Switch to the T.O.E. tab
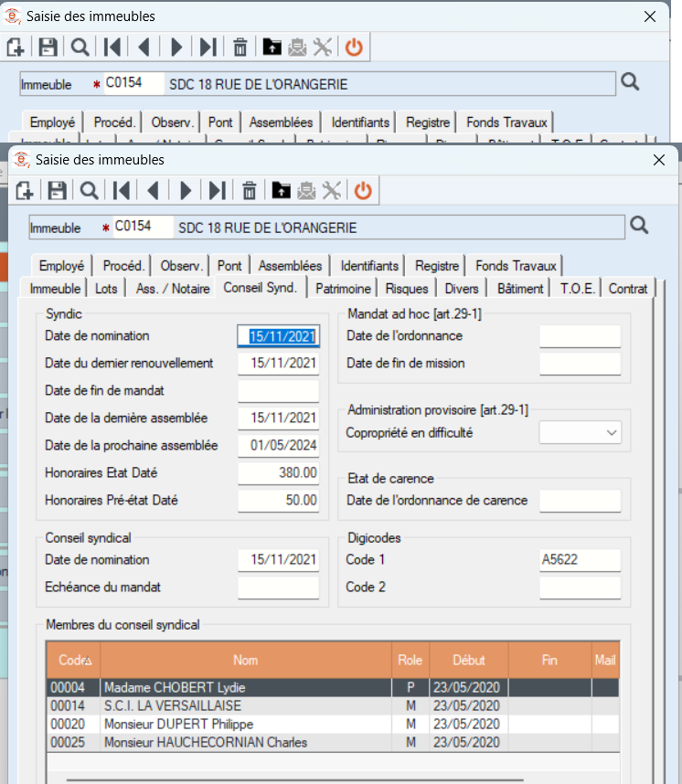The height and width of the screenshot is (784, 682). coord(577,289)
